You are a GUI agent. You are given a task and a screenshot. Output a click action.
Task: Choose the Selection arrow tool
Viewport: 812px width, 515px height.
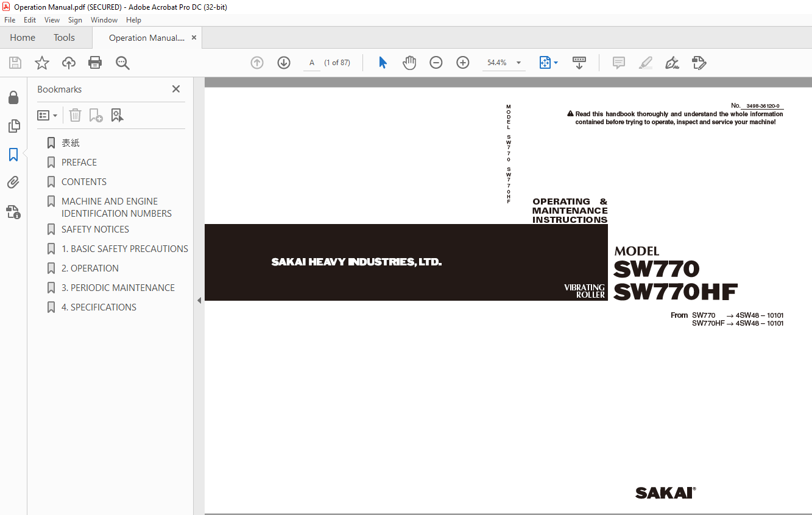pos(383,63)
